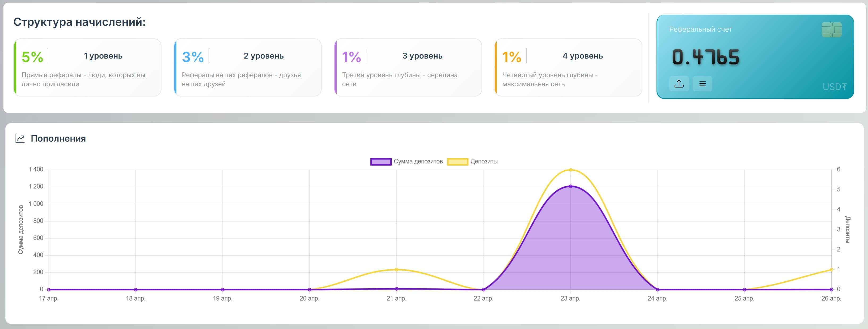The image size is (868, 329).
Task: Click the chip icon on the referral card
Action: 831,30
